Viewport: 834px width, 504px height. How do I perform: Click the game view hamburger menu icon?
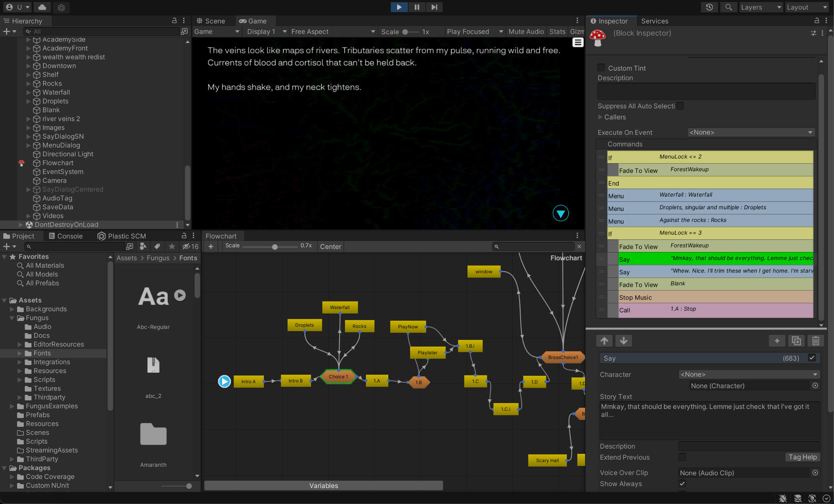pyautogui.click(x=578, y=42)
